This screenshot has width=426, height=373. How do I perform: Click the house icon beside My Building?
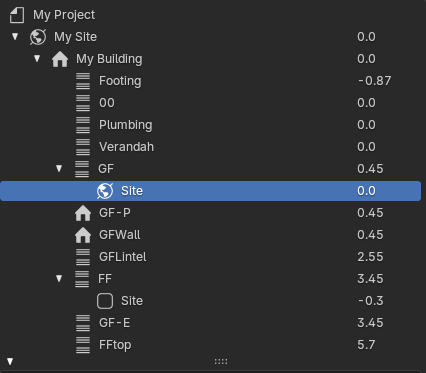(60, 59)
